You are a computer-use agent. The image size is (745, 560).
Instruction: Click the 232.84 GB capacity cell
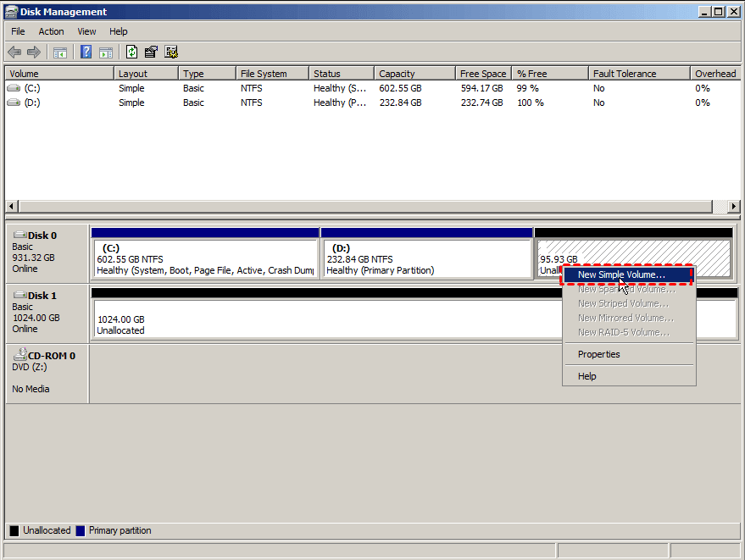tap(401, 103)
